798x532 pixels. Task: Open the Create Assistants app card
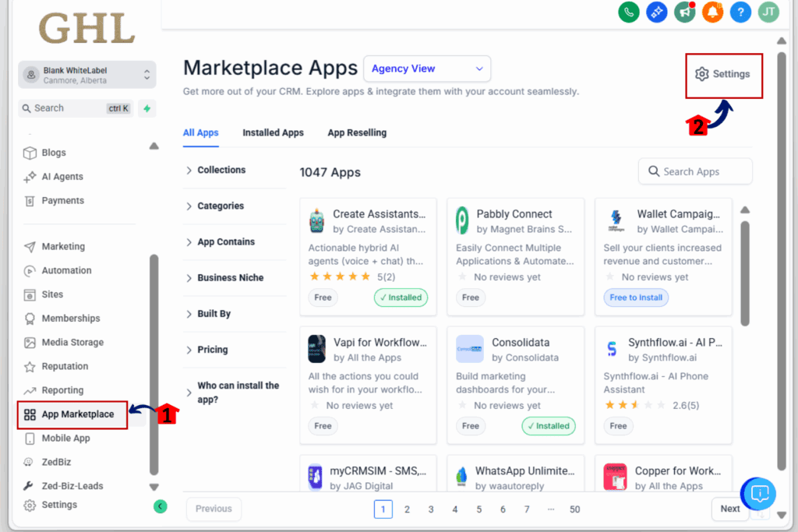pyautogui.click(x=368, y=257)
